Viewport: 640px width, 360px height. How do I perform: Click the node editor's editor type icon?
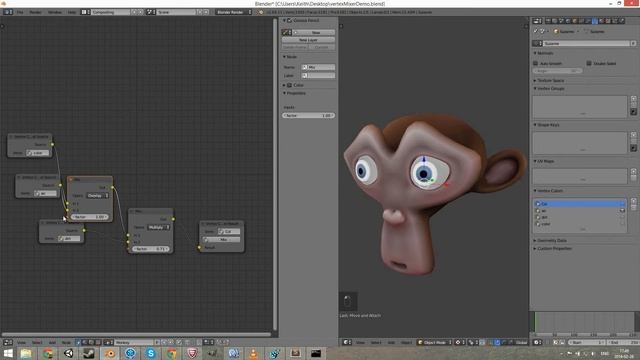[7, 342]
